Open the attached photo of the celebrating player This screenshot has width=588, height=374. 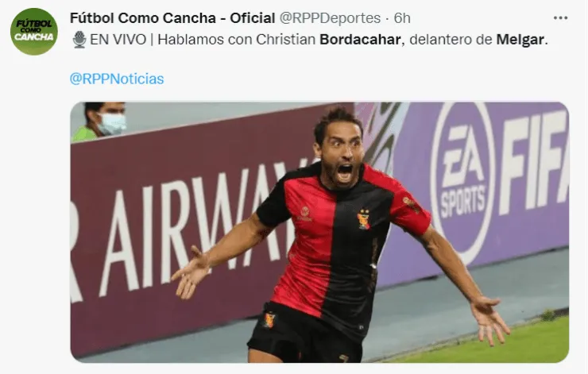pos(319,232)
